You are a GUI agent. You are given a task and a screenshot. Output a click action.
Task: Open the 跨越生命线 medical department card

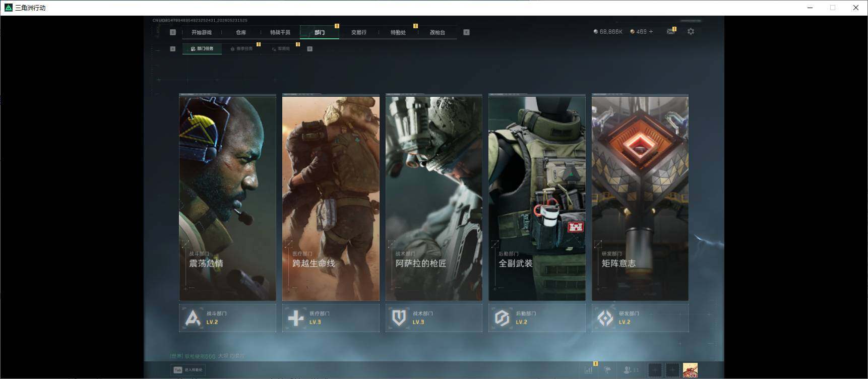(331, 198)
